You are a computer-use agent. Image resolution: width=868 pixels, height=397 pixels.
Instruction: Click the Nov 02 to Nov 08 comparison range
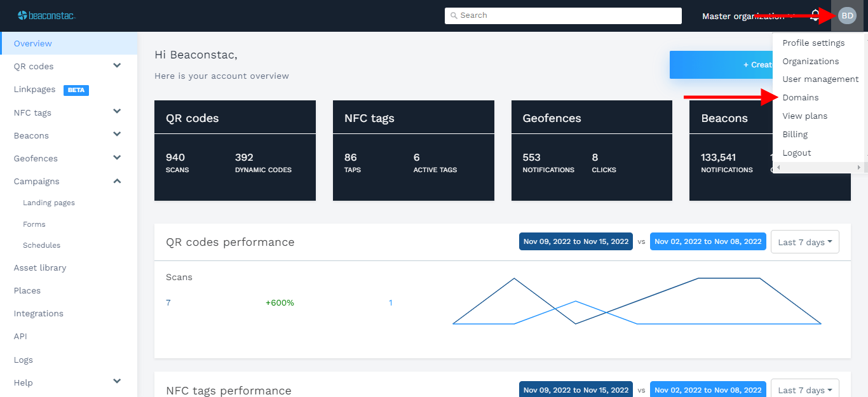pos(708,242)
